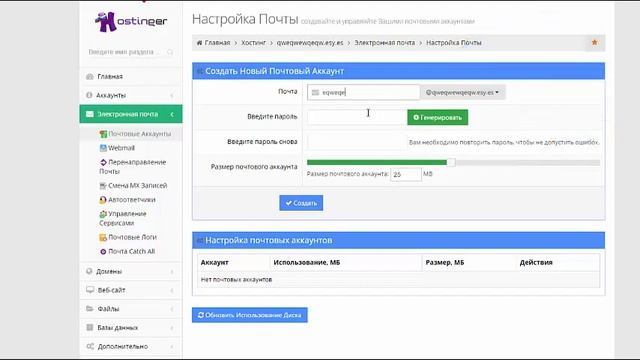Click the Создать button
Screen dimensions: 640x360
point(301,203)
